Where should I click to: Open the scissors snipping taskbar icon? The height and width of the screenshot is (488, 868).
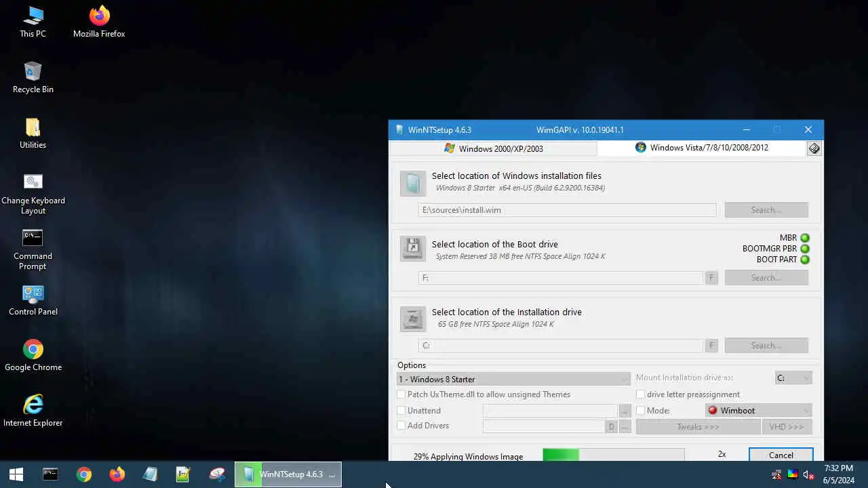(217, 474)
